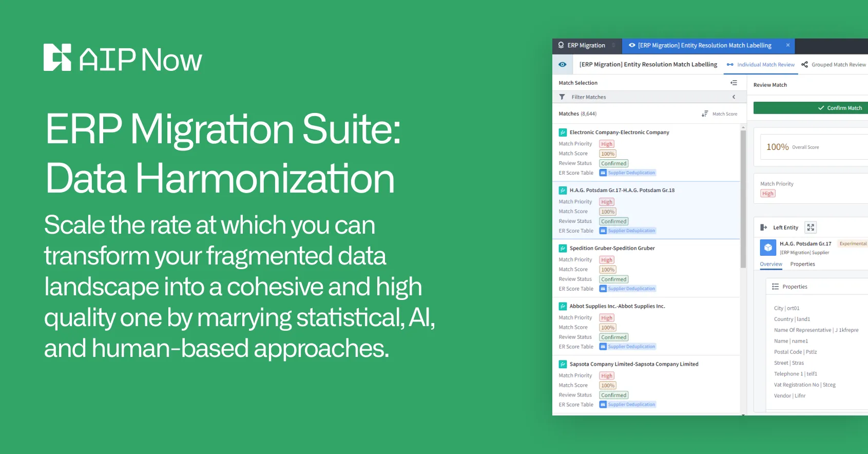Switch to the Properties tab
868x454 pixels.
803,264
